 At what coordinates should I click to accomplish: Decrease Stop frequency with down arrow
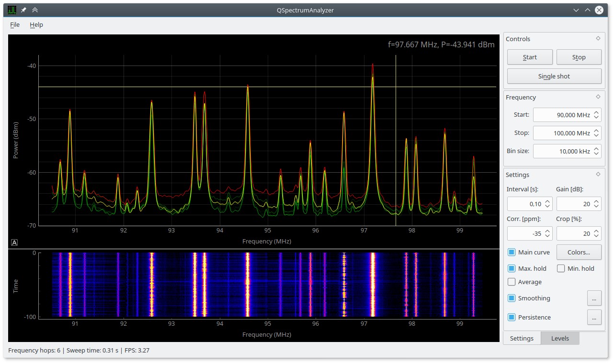(x=596, y=136)
